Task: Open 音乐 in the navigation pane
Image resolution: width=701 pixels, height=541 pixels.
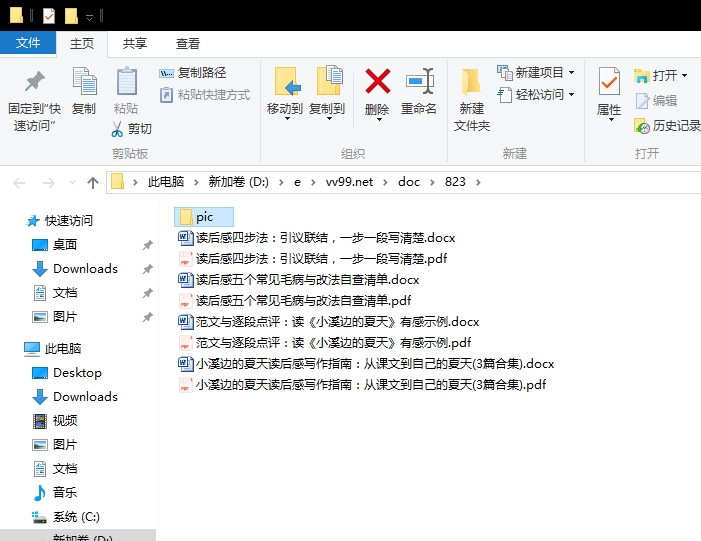Action: (x=55, y=493)
